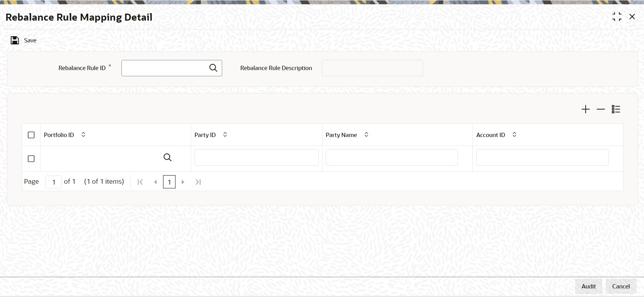Image resolution: width=644 pixels, height=297 pixels.
Task: Focus the Rebalance Rule ID input field
Action: pyautogui.click(x=172, y=68)
